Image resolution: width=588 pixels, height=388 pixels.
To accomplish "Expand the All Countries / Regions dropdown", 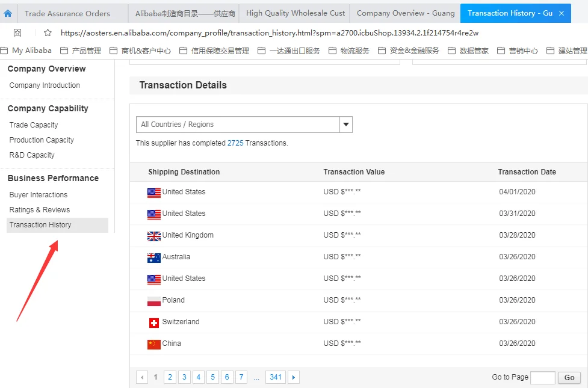I will 346,125.
